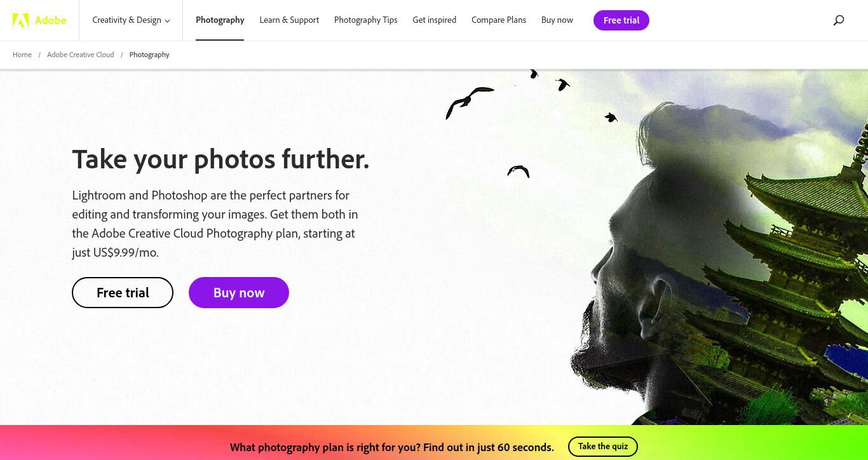Click the large flying bird silhouette
Image resolution: width=868 pixels, height=460 pixels.
click(x=469, y=102)
